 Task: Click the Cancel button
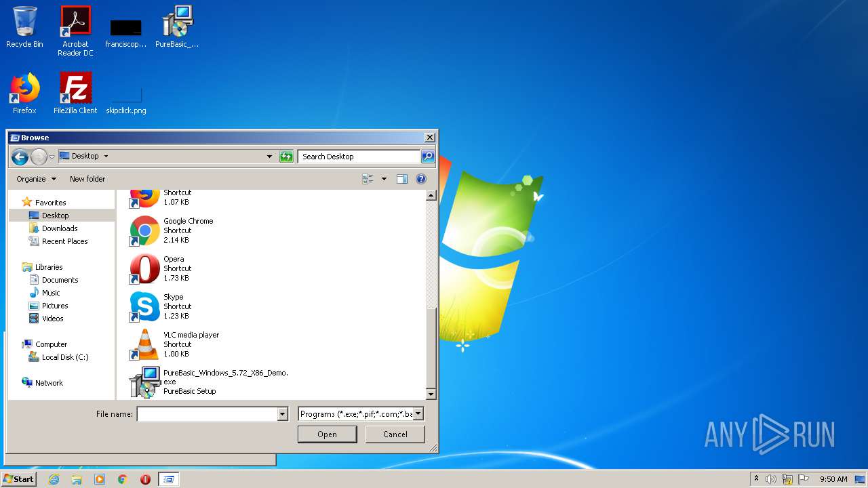pyautogui.click(x=395, y=434)
